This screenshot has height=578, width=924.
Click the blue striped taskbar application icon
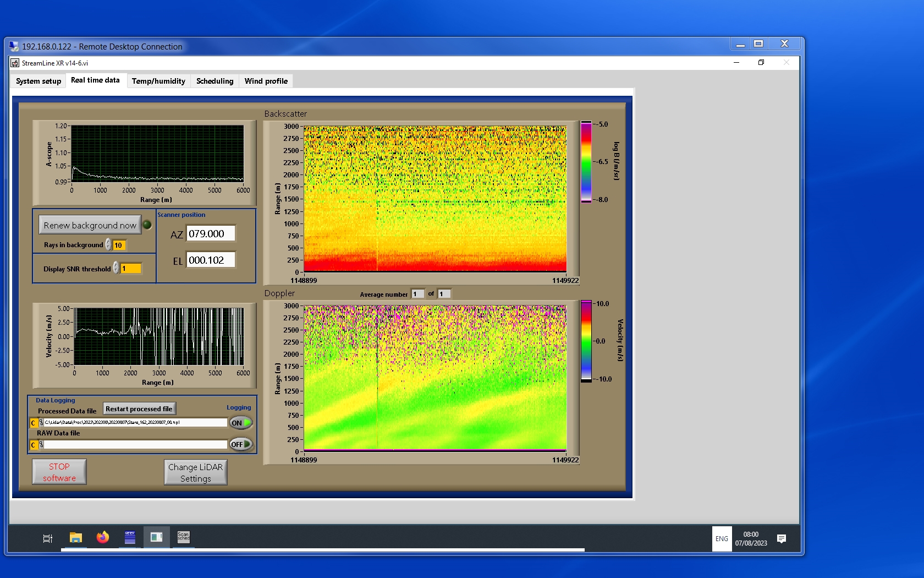click(x=130, y=538)
